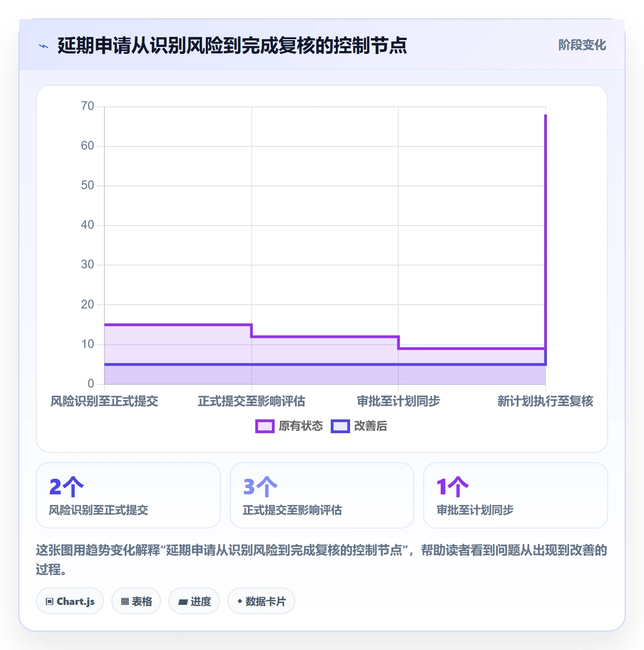Click the chart title 延期申请从识别风险到完成复核的控制节点
The height and width of the screenshot is (650, 644).
(232, 46)
